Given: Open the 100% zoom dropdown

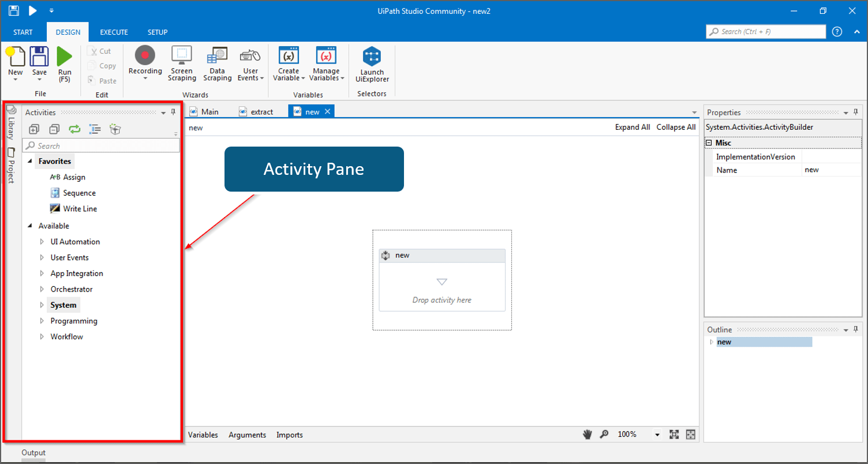Looking at the screenshot, I should coord(657,435).
